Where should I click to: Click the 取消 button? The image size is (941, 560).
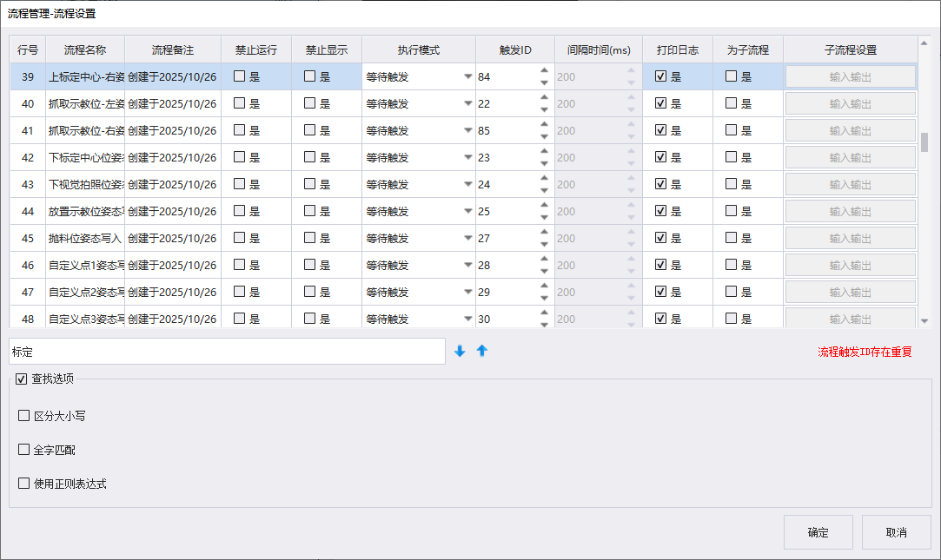(x=896, y=532)
